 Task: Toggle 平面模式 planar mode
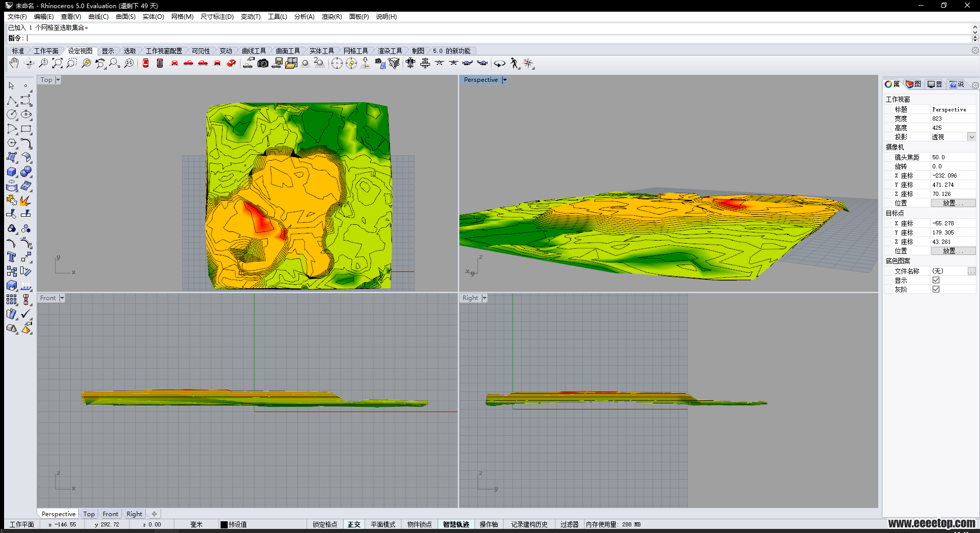[x=383, y=524]
